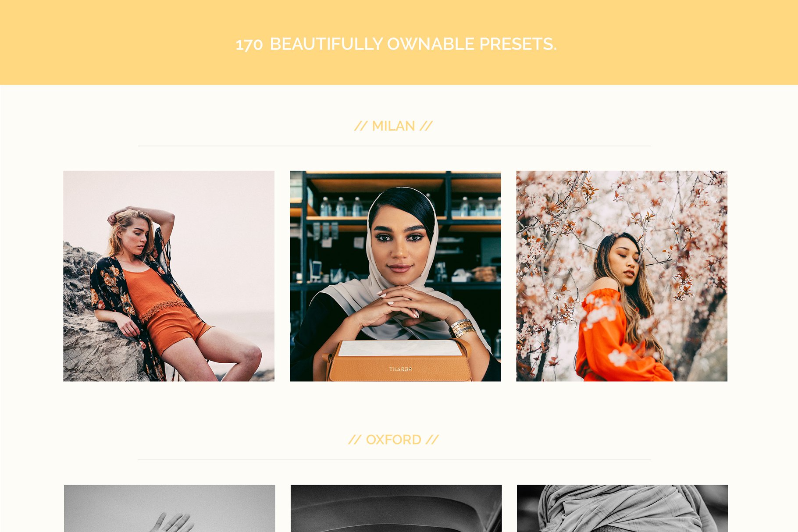The width and height of the screenshot is (798, 532).
Task: Click the slashes left of OXFORD
Action: pyautogui.click(x=355, y=440)
